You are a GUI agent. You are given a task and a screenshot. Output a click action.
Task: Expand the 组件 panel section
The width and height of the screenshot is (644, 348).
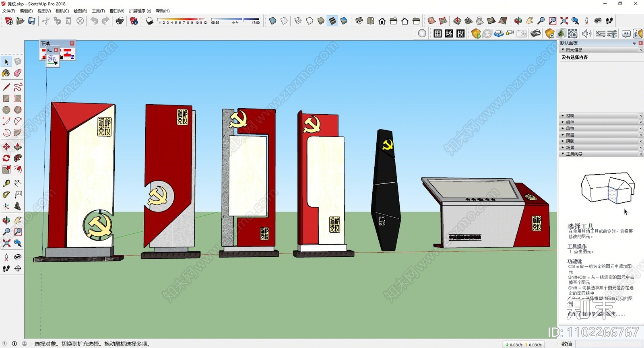point(563,122)
